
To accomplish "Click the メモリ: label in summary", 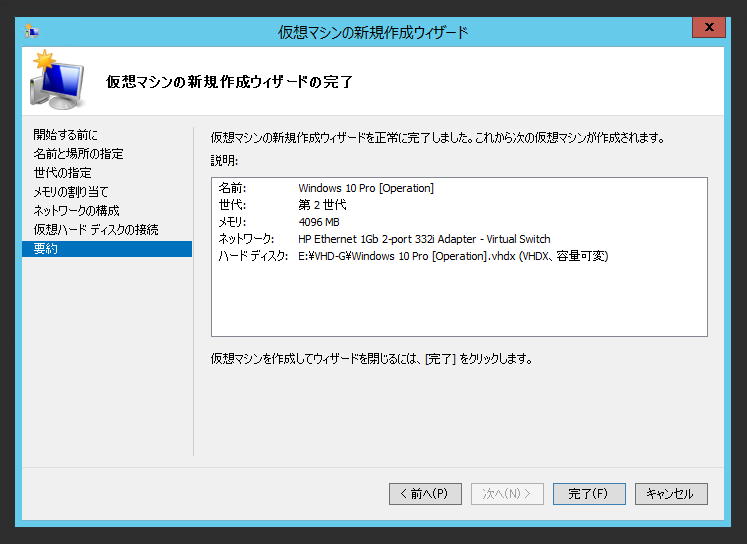I will (x=232, y=222).
